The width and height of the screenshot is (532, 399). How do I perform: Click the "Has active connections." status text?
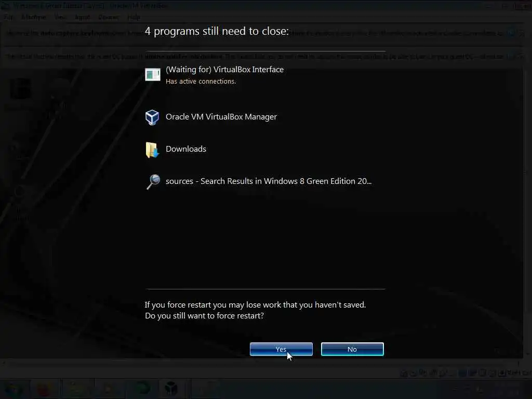(x=201, y=82)
